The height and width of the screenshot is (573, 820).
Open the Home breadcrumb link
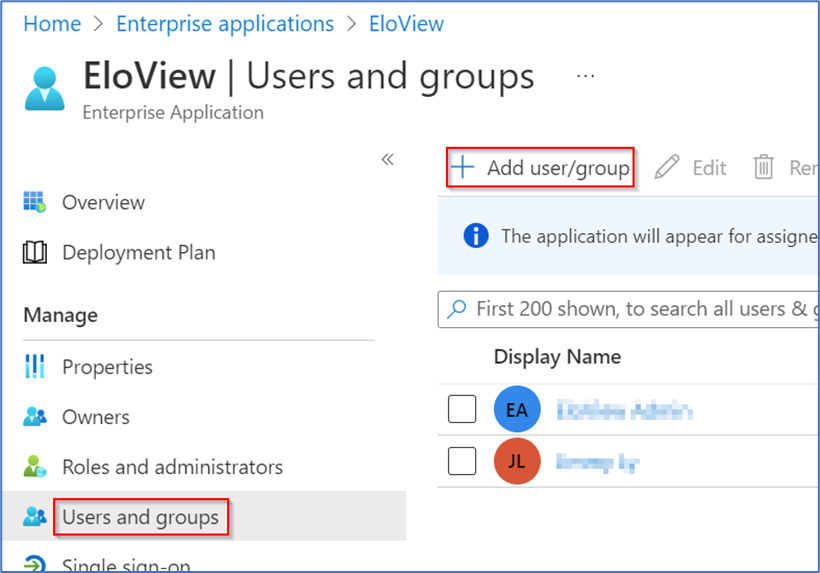click(x=52, y=24)
